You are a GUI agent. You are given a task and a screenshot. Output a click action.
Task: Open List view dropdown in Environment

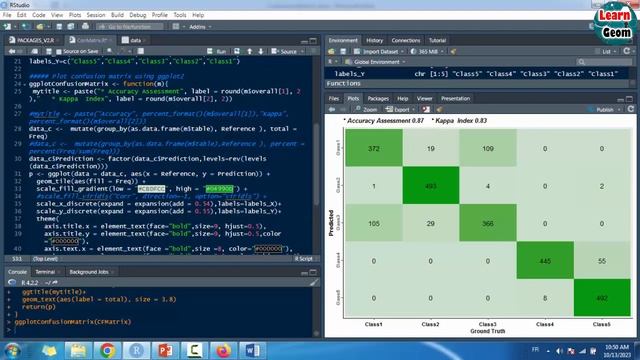606,51
